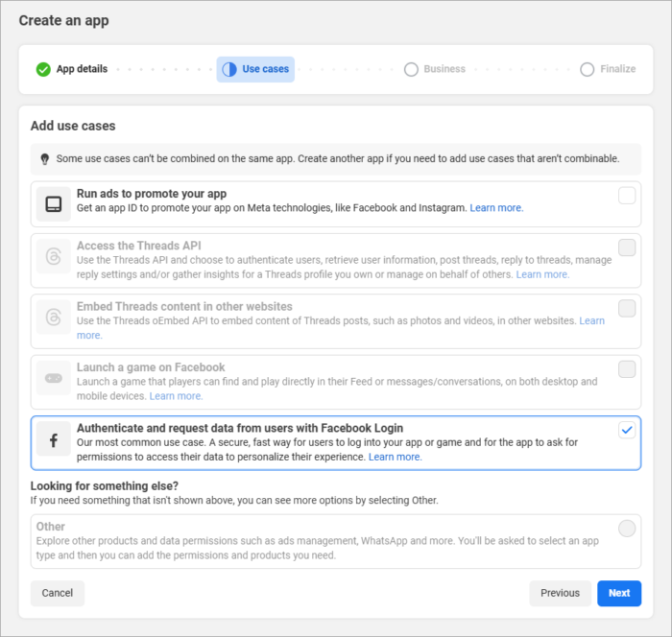Click Authenticate and request data with Facebook Login title
The height and width of the screenshot is (637, 672).
tap(240, 428)
